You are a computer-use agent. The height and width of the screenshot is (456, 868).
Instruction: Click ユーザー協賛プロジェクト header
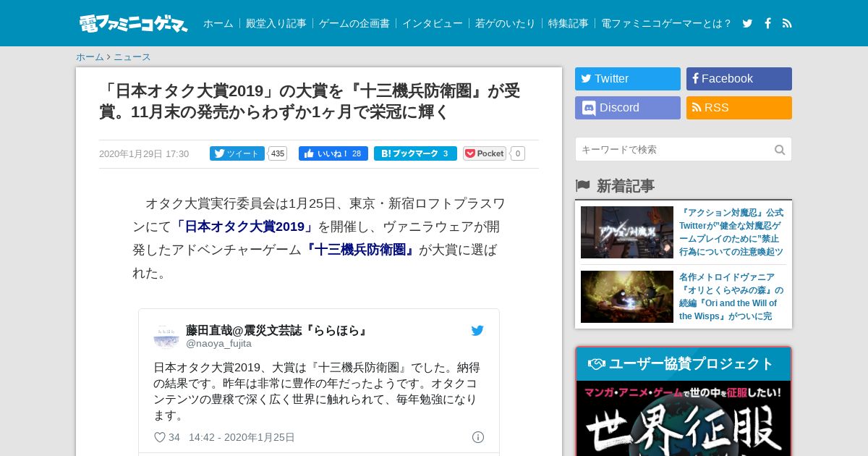(684, 364)
